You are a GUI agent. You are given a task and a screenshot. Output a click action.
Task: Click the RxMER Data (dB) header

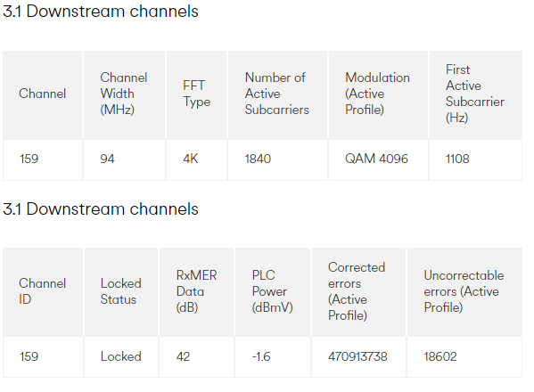[x=196, y=291]
